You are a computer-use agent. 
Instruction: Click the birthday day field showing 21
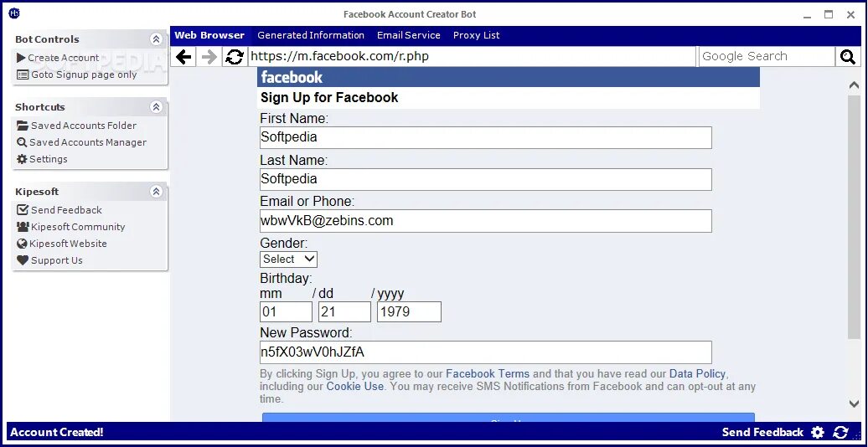(344, 311)
